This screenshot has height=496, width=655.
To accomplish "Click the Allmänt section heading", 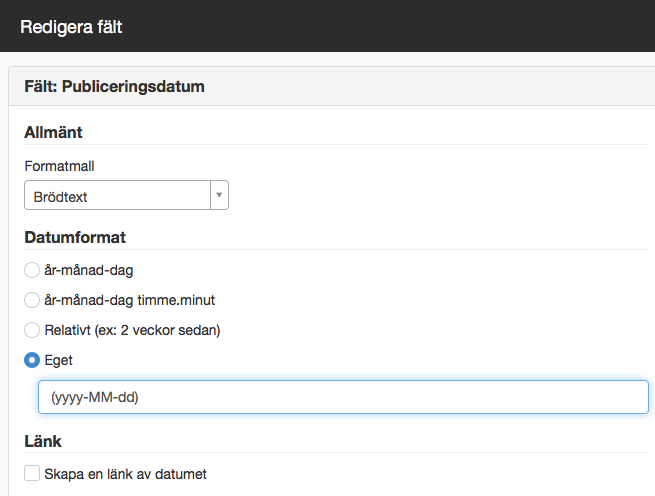I will click(x=53, y=132).
